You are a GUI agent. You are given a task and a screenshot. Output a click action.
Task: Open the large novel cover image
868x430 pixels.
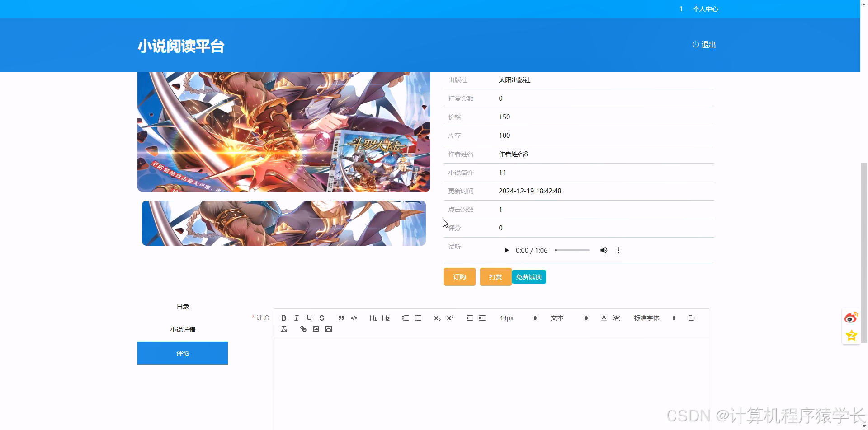coord(284,131)
